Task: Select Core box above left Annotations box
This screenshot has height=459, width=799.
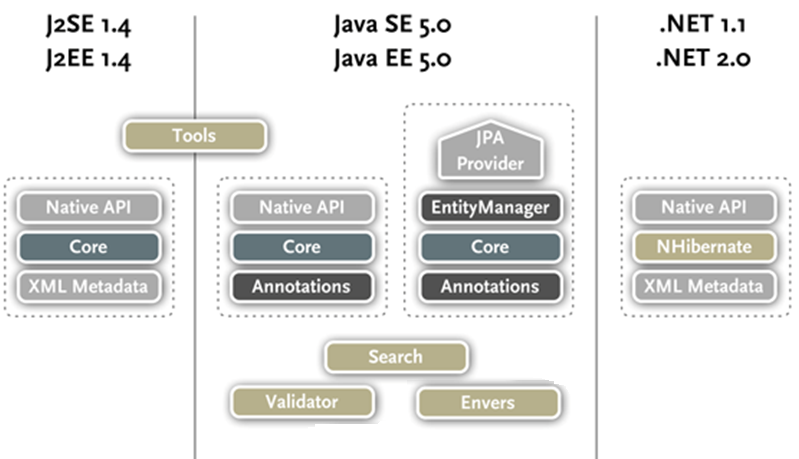Action: [x=302, y=247]
